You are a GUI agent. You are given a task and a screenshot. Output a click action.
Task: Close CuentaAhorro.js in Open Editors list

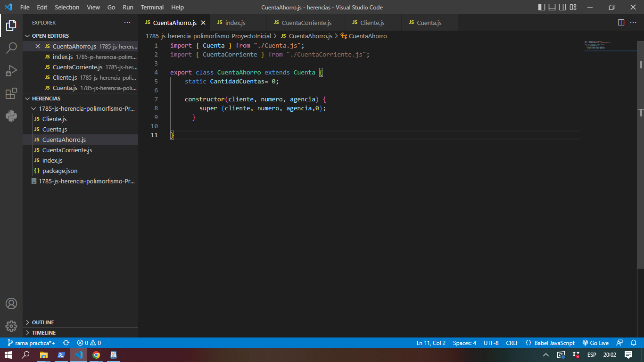click(x=38, y=46)
